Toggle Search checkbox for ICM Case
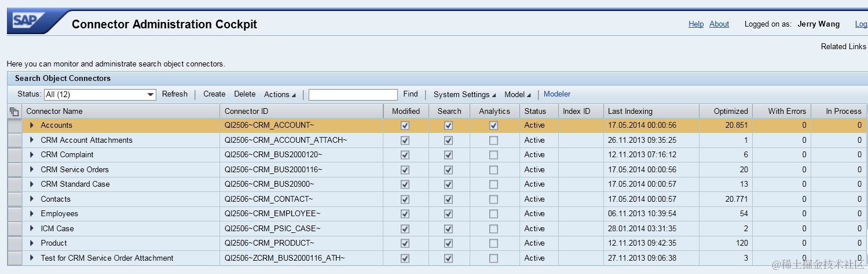 coord(448,228)
